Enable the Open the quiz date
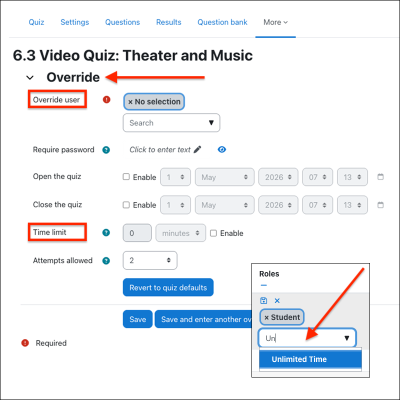Screen dimensions: 400x400 (126, 177)
